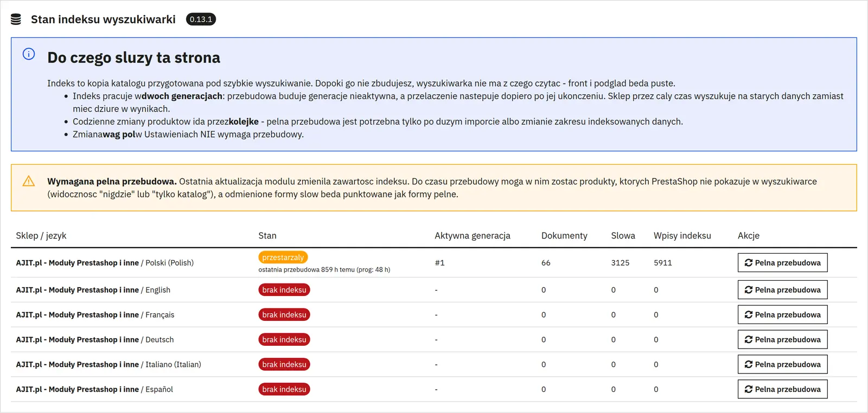Click the 'Dokumenty' column header

coord(564,236)
